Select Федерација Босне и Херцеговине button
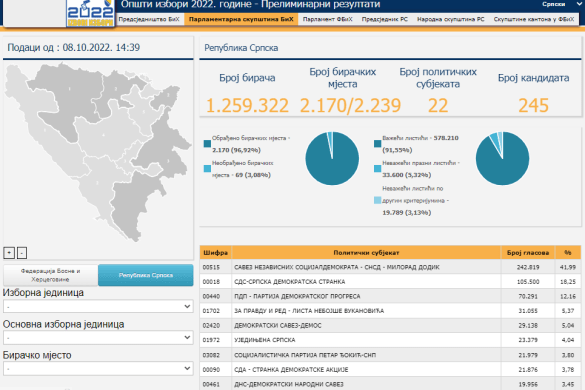This screenshot has width=585, height=390. point(50,275)
